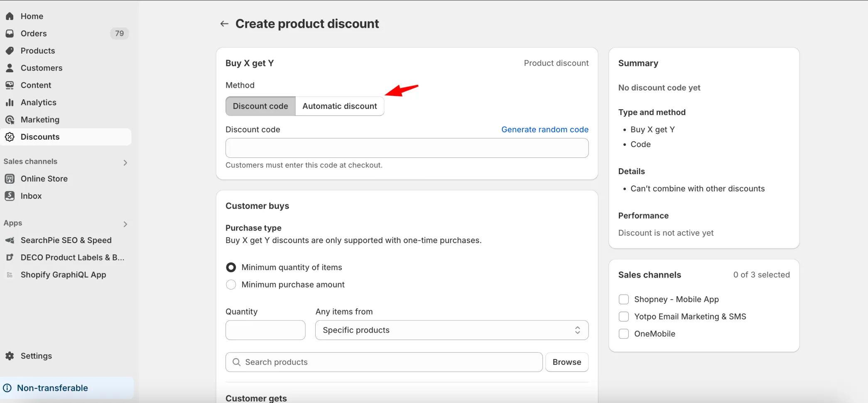This screenshot has height=403, width=868.
Task: Select Minimum purchase amount radio
Action: (231, 285)
